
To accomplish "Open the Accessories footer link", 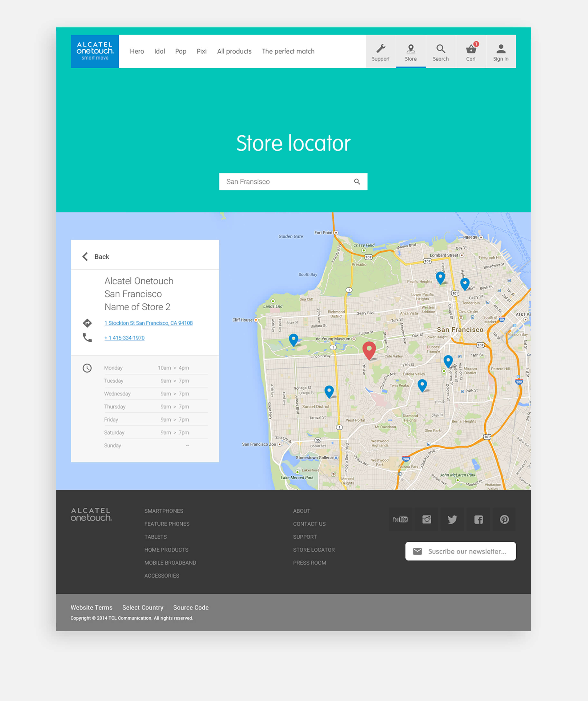I will pyautogui.click(x=162, y=576).
